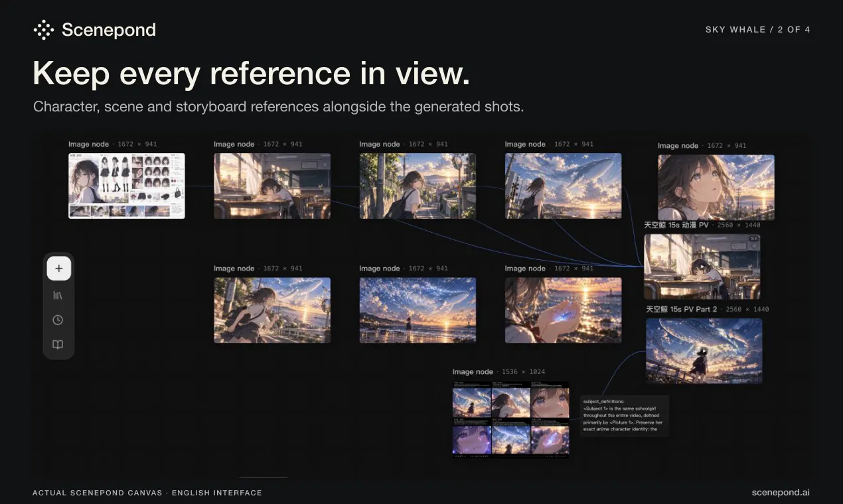
Task: Click the Scenepond brand name
Action: (109, 30)
